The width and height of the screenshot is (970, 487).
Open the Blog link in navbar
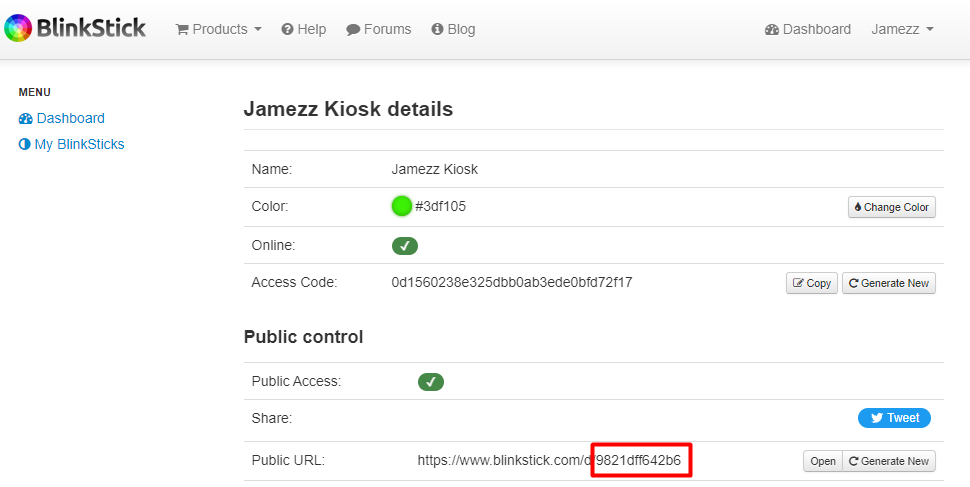453,29
